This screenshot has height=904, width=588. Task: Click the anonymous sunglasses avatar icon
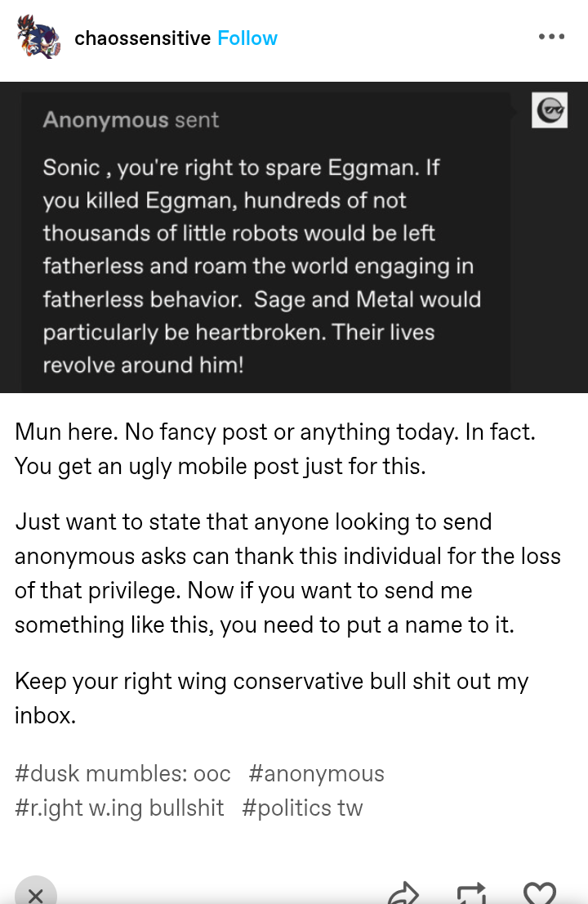pyautogui.click(x=550, y=110)
